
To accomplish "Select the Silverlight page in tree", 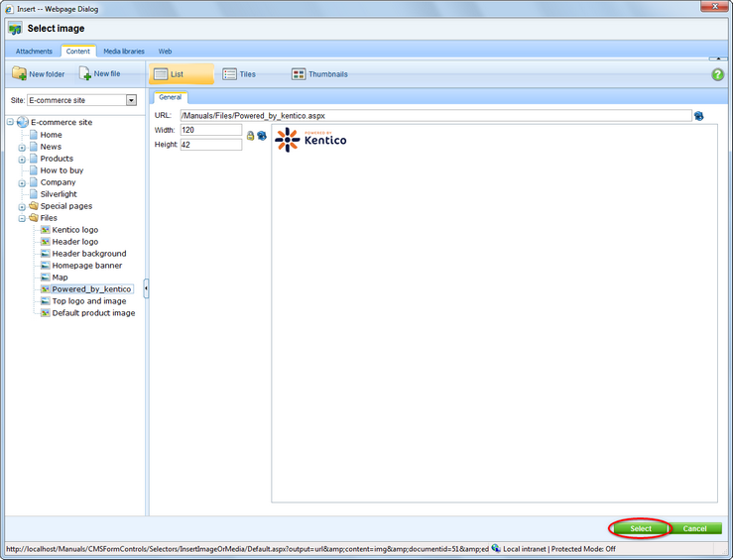I will point(59,194).
